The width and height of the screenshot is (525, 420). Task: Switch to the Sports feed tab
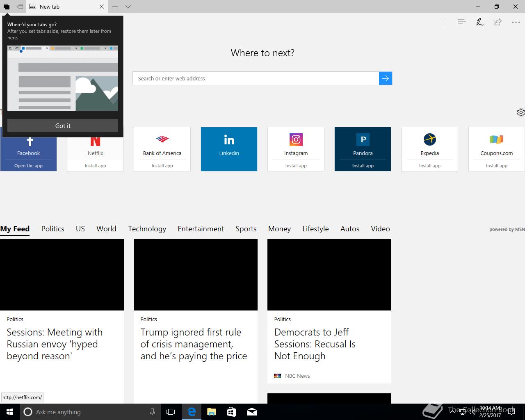(x=246, y=229)
